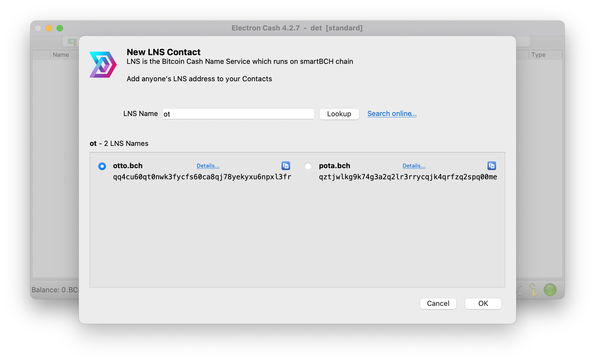595x364 pixels.
Task: Select the pota.bch radio button
Action: [x=308, y=166]
